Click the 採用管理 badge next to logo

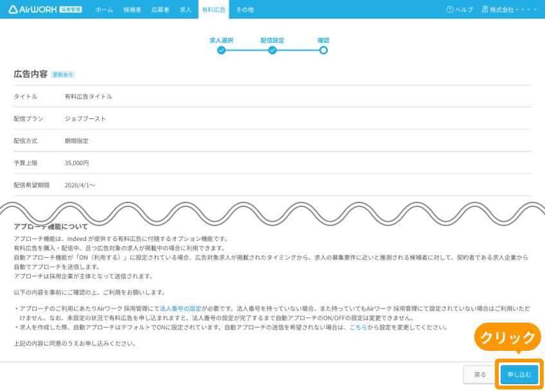(x=71, y=10)
